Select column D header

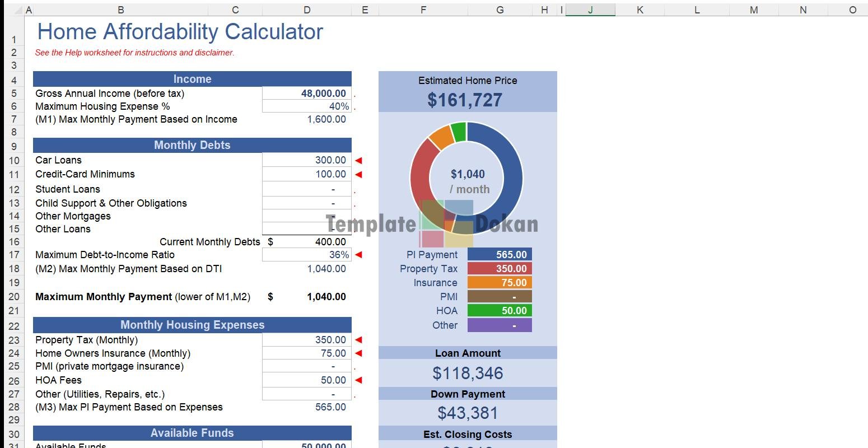[306, 10]
